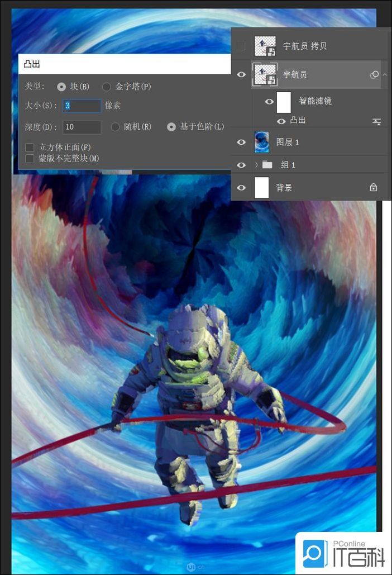Enable the 蒙版不完整块(M) checkbox
Image resolution: width=392 pixels, height=575 pixels.
pos(30,159)
